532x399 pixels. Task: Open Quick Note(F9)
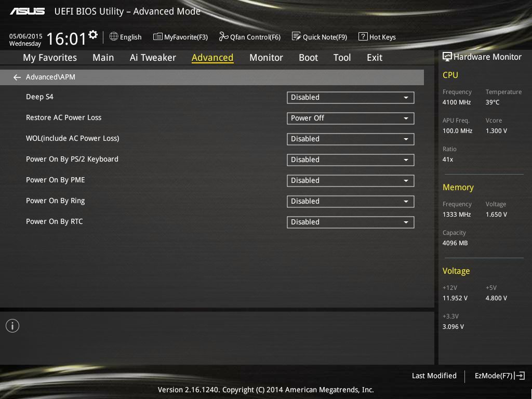(320, 37)
